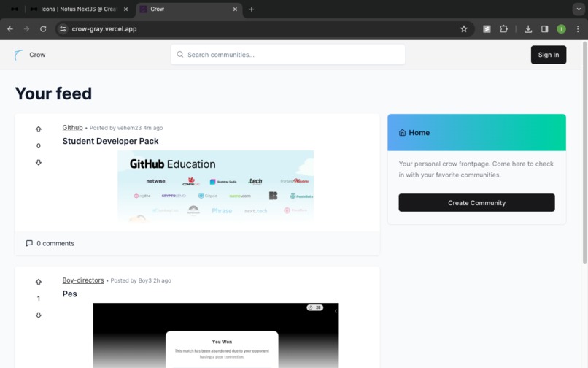Switch to the Icons Notus NextJS tab

pos(80,9)
